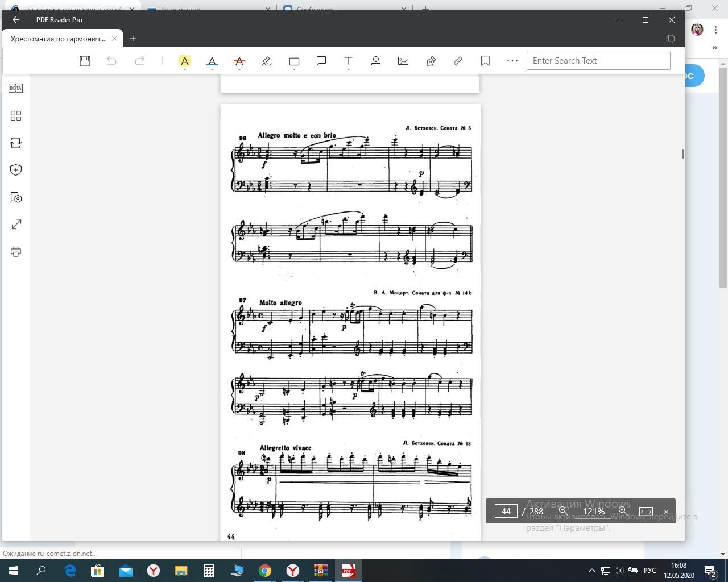Open the Windows Start menu
The image size is (728, 582).
click(14, 571)
